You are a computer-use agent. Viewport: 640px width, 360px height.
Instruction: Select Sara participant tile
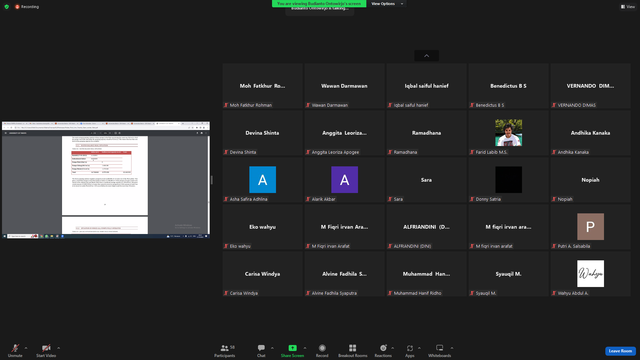click(427, 180)
